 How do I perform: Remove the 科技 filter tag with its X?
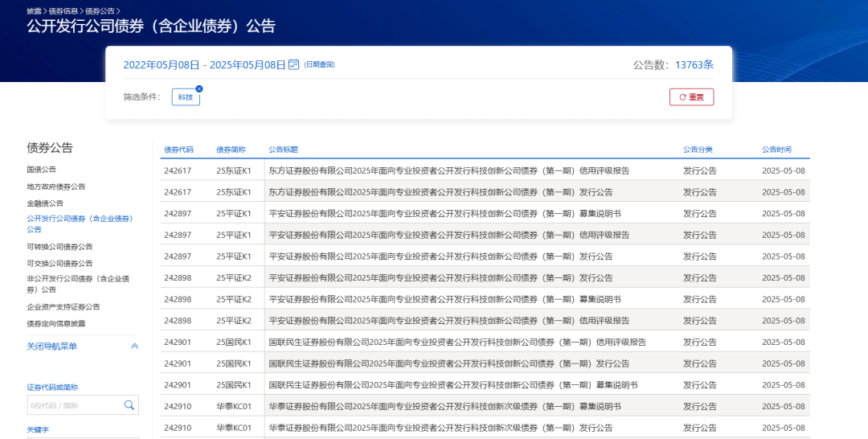click(x=199, y=88)
